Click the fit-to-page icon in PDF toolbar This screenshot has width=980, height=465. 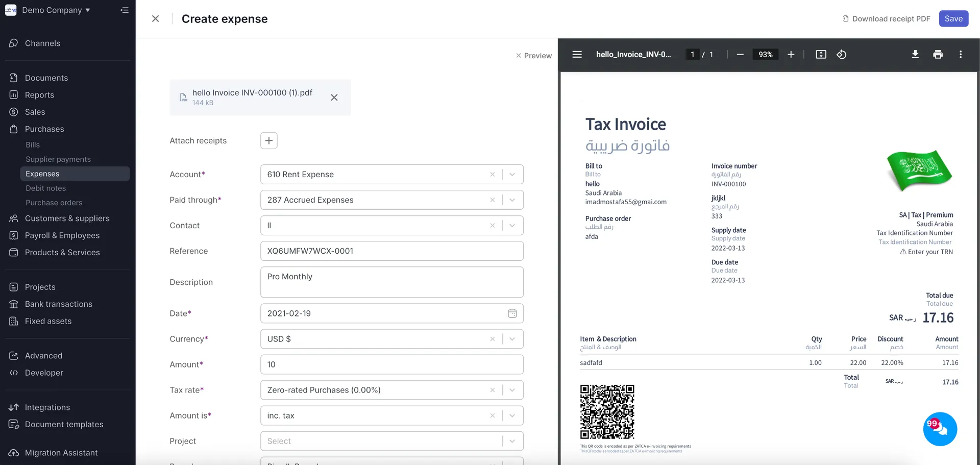(821, 55)
